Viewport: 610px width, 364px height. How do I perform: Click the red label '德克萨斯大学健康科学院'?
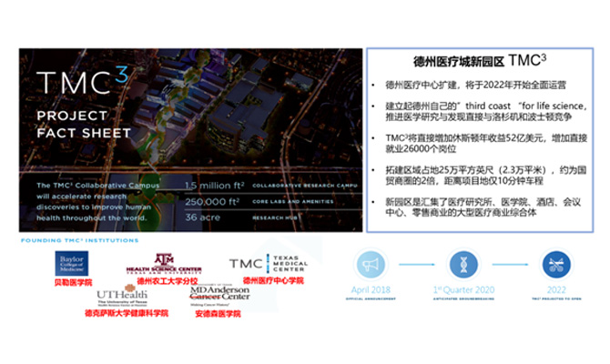[x=127, y=313]
